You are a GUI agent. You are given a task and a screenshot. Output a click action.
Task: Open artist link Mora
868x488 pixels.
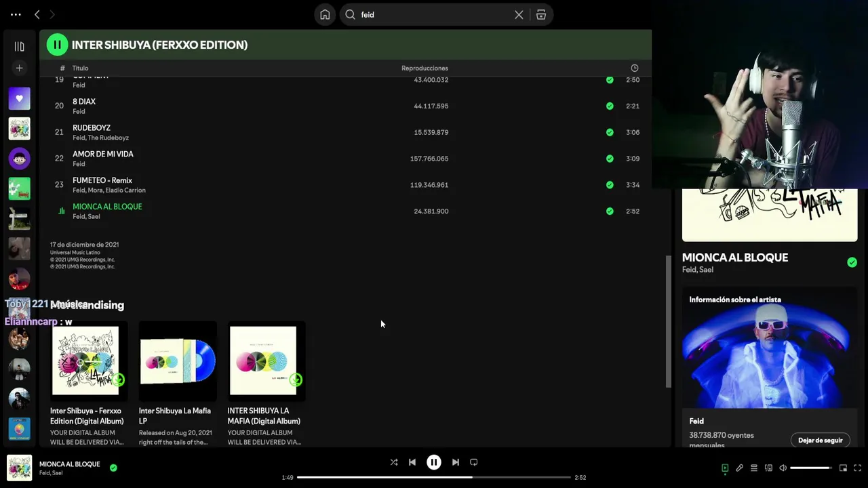pyautogui.click(x=95, y=190)
